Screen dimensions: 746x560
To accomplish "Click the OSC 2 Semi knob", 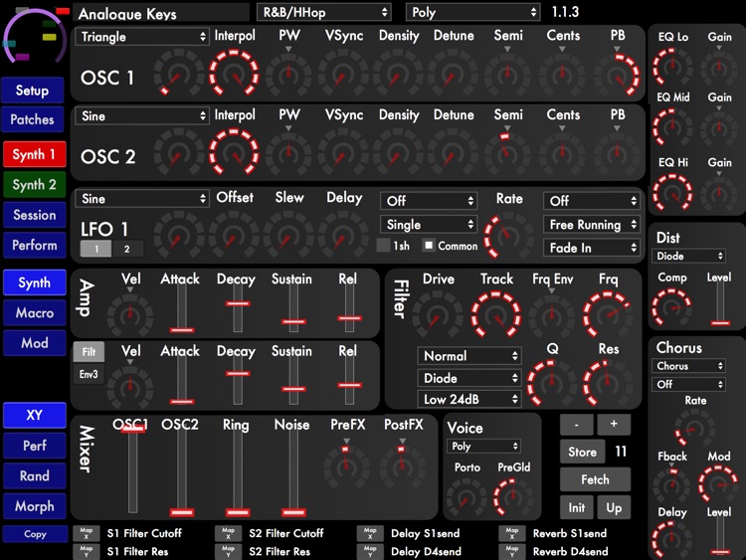I will pyautogui.click(x=506, y=153).
